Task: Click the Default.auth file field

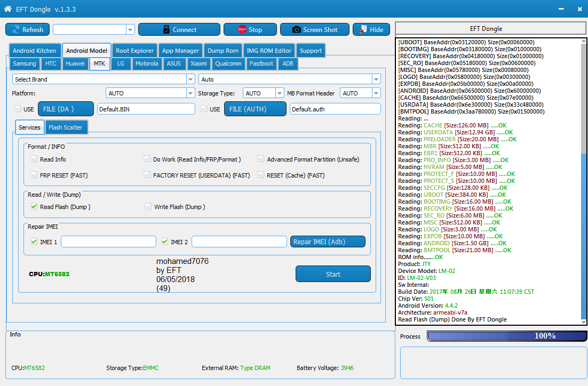Action: [335, 109]
